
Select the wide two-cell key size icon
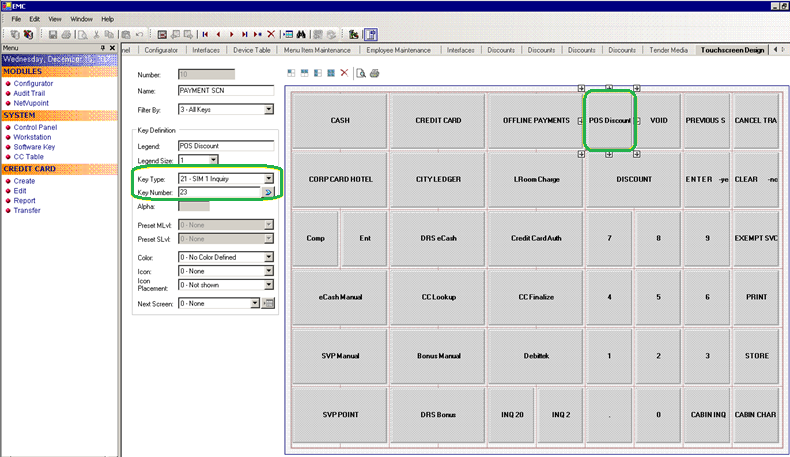[304, 73]
